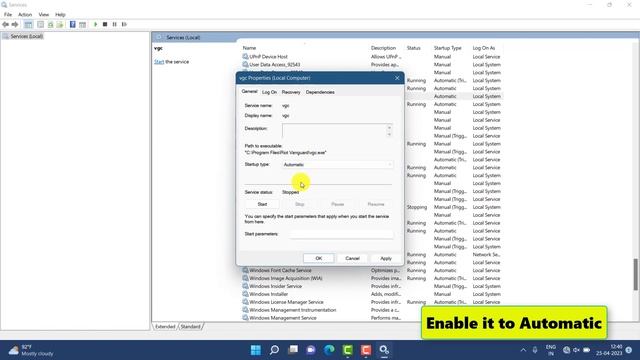Click the services list vertical scrollbar thumb
The width and height of the screenshot is (640, 360).
(x=636, y=274)
